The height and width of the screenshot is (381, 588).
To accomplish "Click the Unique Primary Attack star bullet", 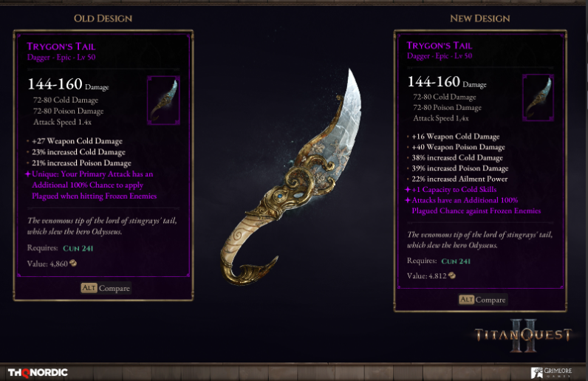I will click(28, 174).
